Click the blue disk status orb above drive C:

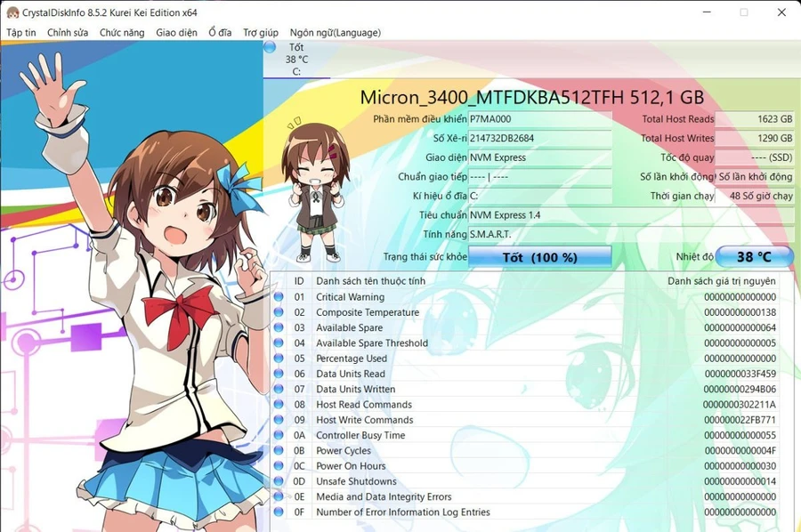point(270,47)
